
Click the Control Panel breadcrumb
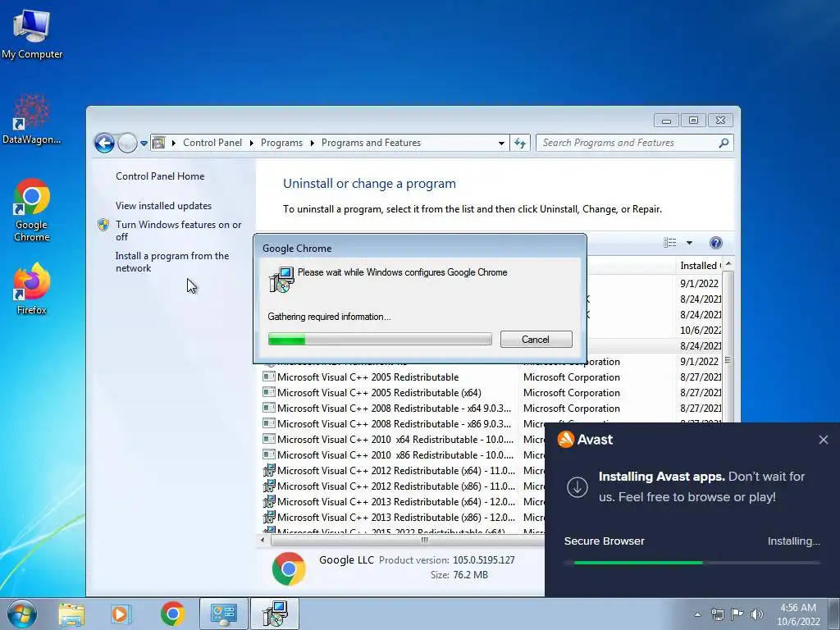point(212,143)
